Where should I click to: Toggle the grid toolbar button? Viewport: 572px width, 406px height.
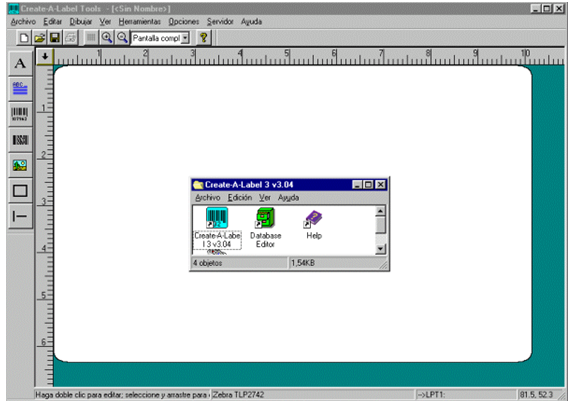91,38
